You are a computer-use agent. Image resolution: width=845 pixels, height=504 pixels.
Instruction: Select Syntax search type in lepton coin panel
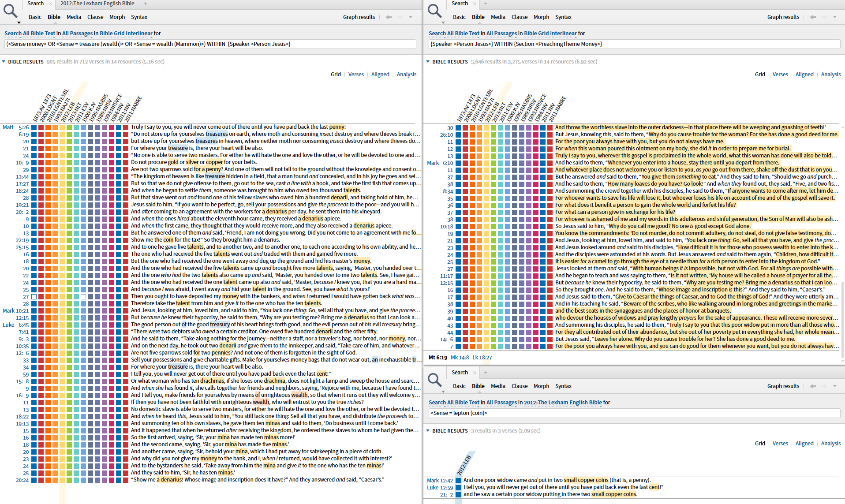coord(563,386)
